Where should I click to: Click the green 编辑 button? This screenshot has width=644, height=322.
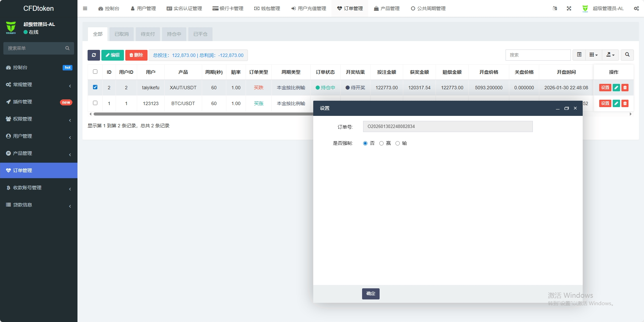112,55
